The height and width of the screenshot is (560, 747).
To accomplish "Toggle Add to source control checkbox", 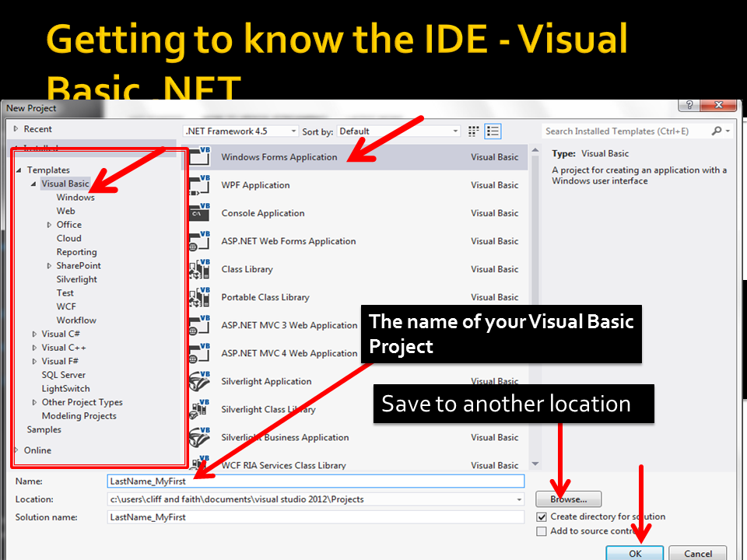I will coord(542,531).
